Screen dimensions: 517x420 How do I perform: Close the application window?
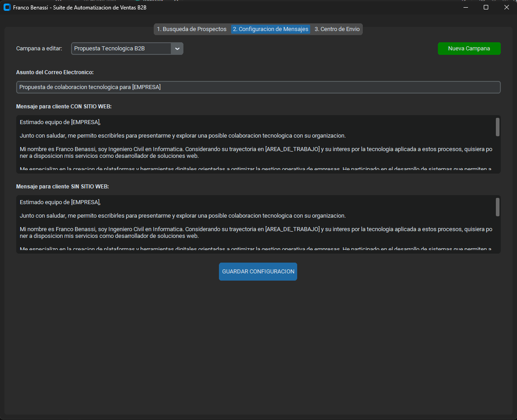tap(507, 7)
